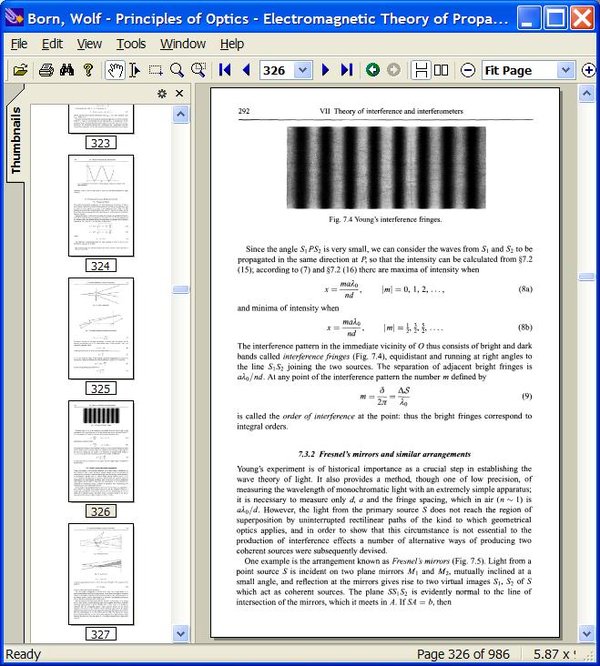Select the Zoom magnifier tool
This screenshot has width=600, height=666.
177,70
